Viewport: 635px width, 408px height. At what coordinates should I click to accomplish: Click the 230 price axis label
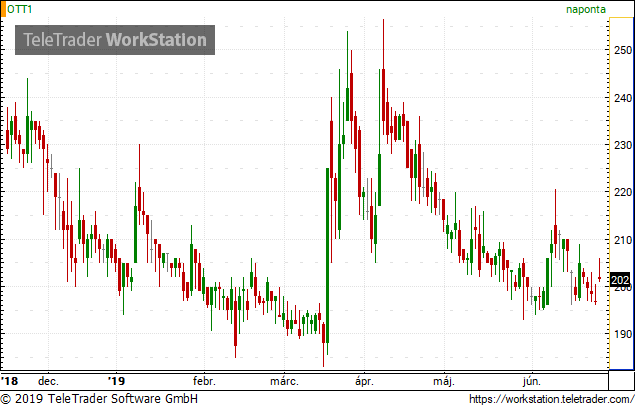coord(623,145)
